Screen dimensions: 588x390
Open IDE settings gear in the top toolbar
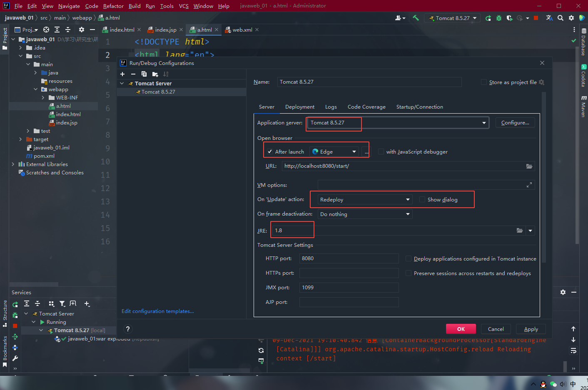click(571, 18)
